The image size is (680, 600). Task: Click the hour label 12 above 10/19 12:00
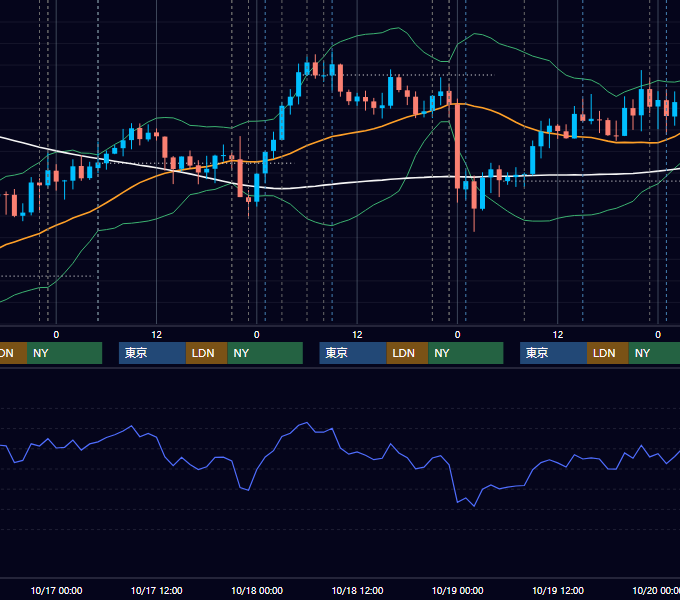click(x=558, y=335)
